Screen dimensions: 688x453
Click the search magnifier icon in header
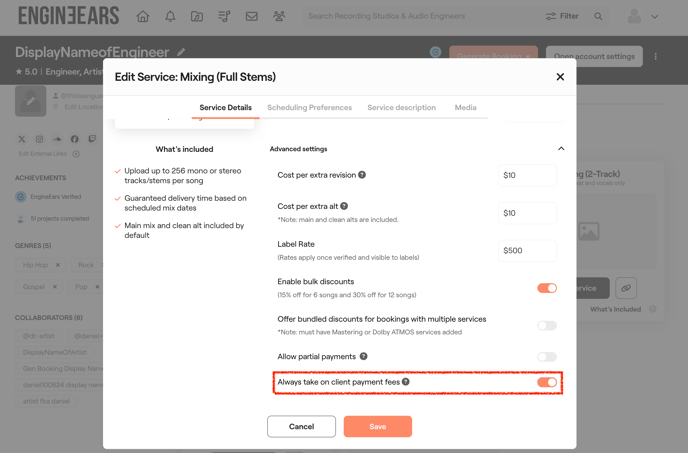[598, 17]
